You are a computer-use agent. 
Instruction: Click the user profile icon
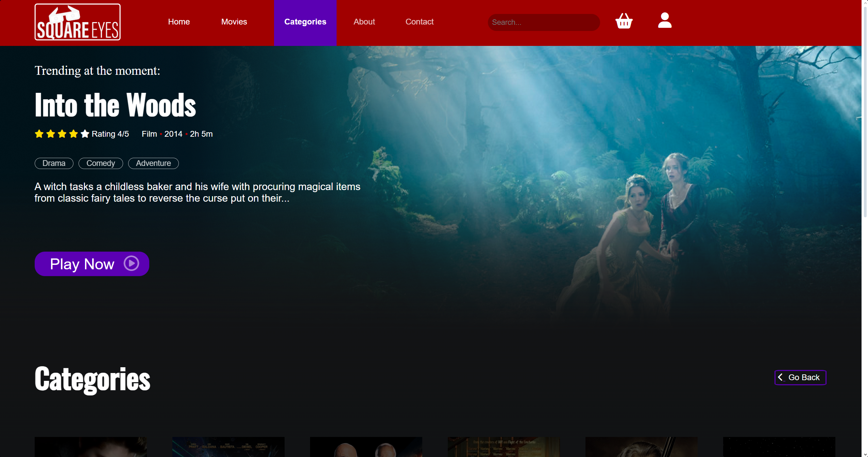point(664,21)
